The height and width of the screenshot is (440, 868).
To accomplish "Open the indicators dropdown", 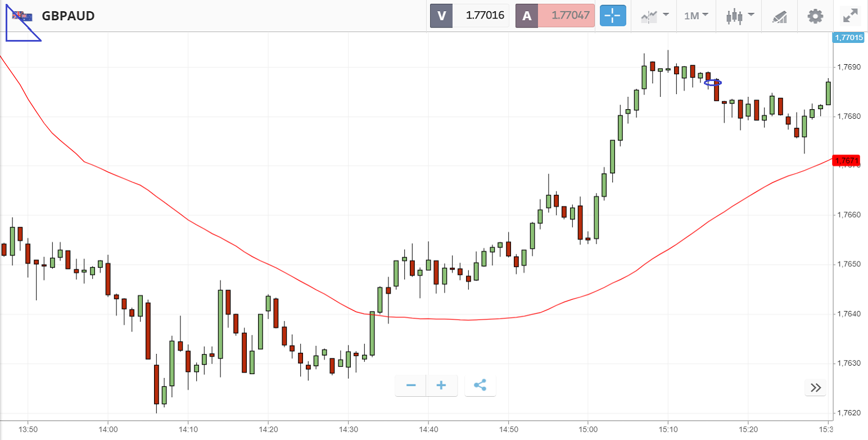I will pyautogui.click(x=654, y=16).
